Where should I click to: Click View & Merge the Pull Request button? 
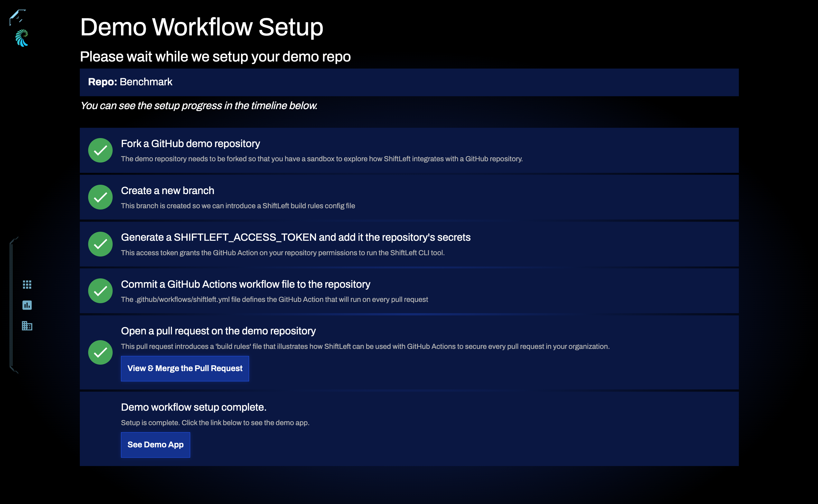pos(185,368)
